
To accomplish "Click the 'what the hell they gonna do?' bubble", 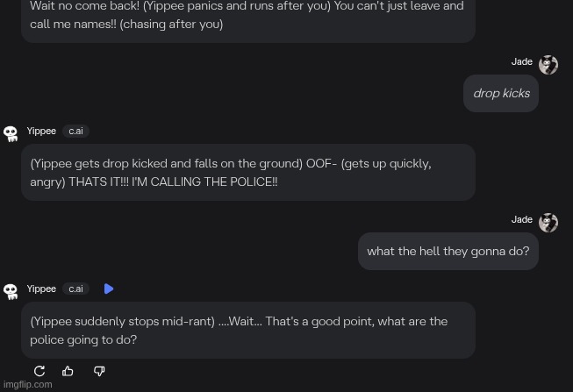I will [x=448, y=252].
